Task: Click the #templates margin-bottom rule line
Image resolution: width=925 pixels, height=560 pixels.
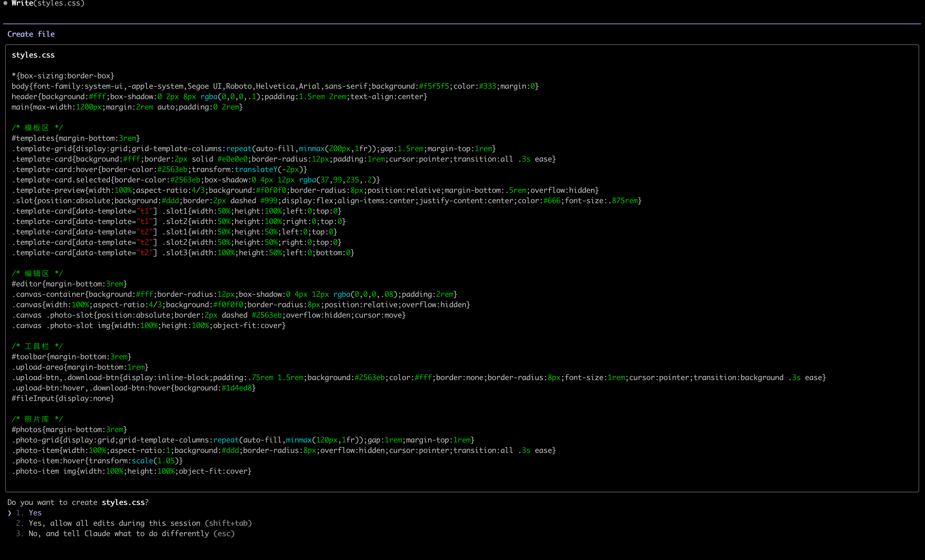Action: point(75,138)
